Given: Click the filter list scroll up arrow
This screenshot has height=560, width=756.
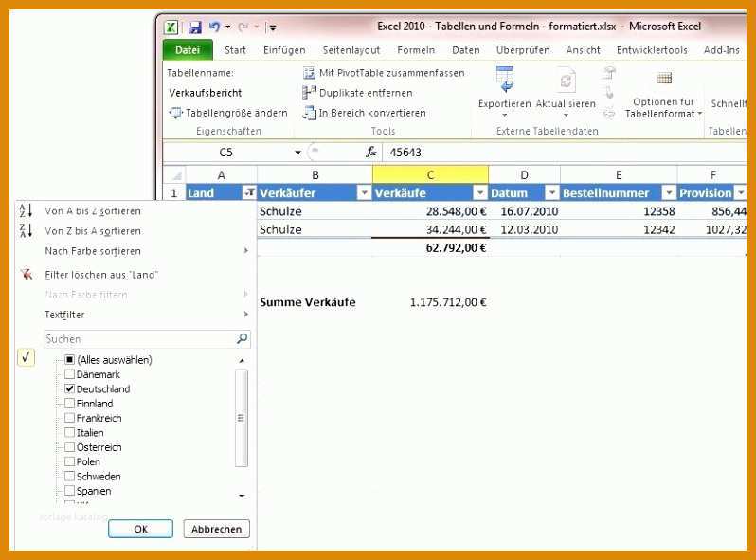Looking at the screenshot, I should click(x=242, y=361).
